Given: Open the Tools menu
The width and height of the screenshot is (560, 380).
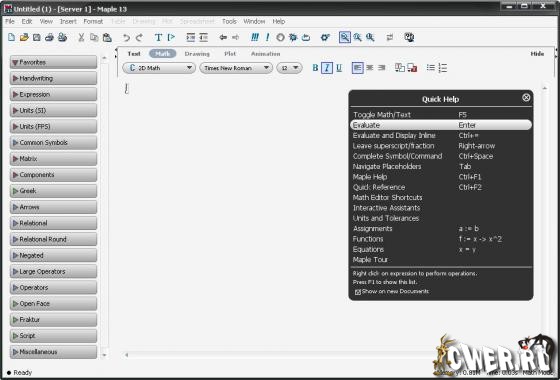Looking at the screenshot, I should [x=229, y=21].
